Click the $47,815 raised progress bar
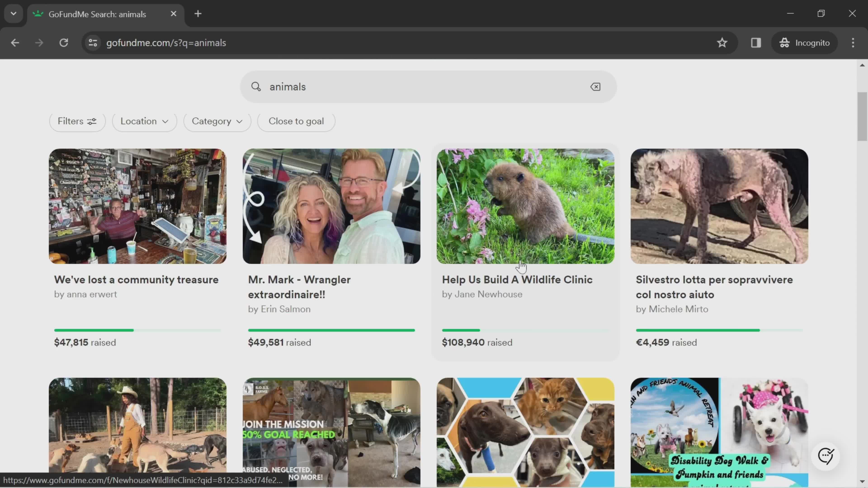This screenshot has width=868, height=488. coord(137,330)
